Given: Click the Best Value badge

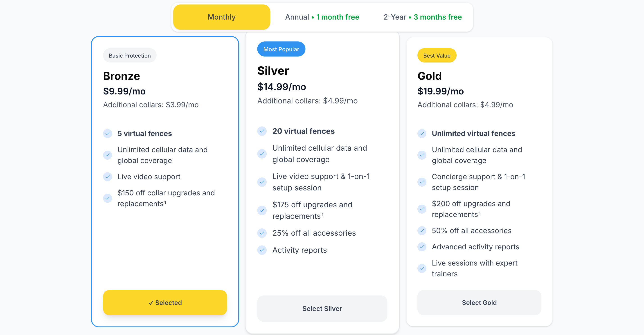Looking at the screenshot, I should 437,56.
